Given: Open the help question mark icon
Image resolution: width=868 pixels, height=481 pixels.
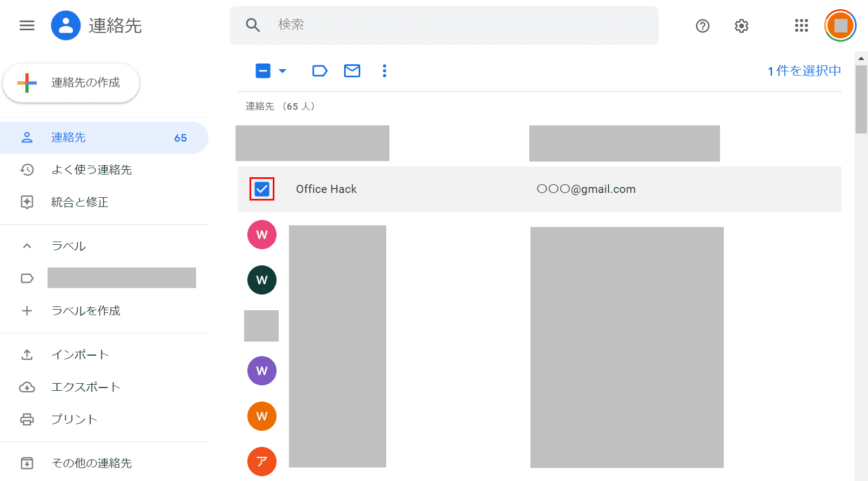Looking at the screenshot, I should (703, 26).
